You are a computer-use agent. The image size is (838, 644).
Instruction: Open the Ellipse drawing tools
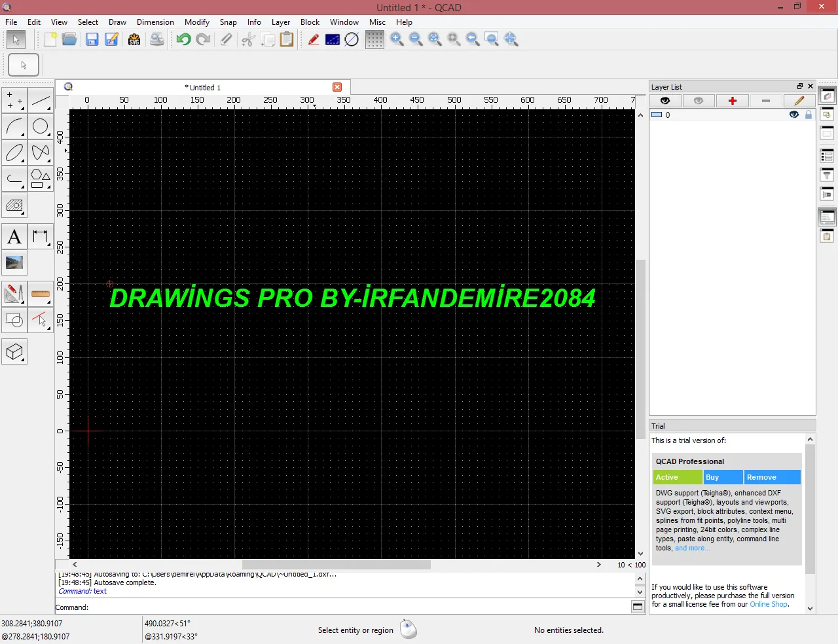pos(14,152)
